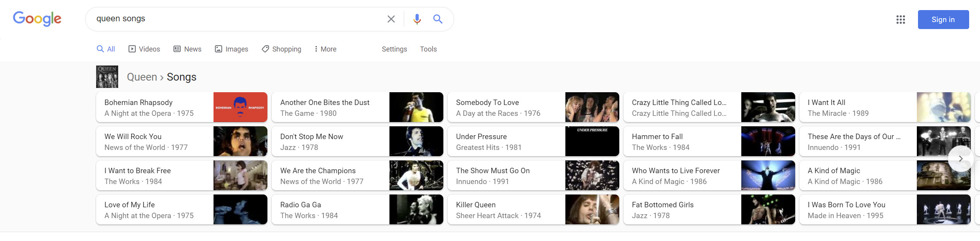This screenshot has height=241, width=980.
Task: Open the Bohemian Rhapsody song card
Action: coord(181,107)
